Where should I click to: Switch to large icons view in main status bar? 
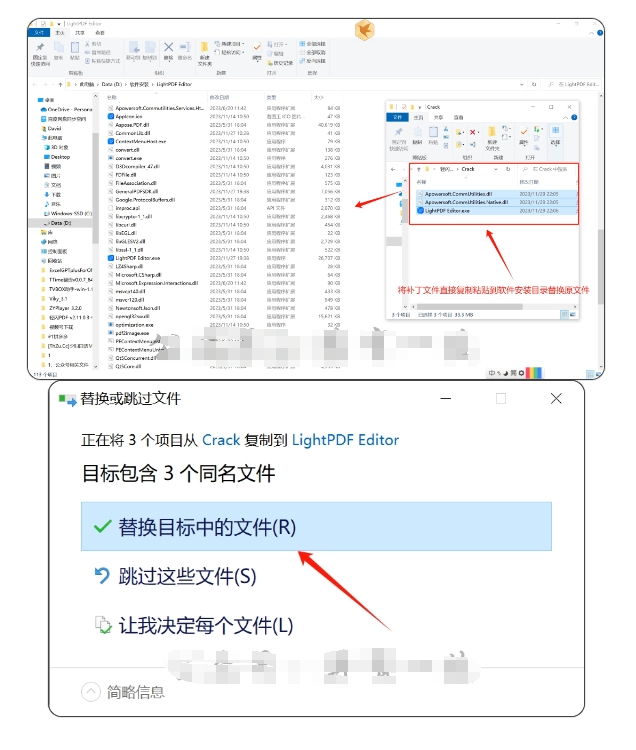[x=598, y=374]
